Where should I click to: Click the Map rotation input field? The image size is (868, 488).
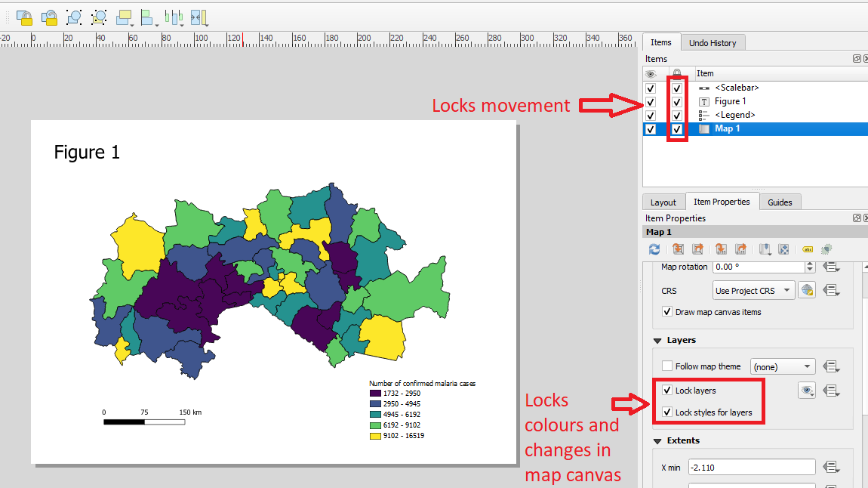tap(759, 267)
